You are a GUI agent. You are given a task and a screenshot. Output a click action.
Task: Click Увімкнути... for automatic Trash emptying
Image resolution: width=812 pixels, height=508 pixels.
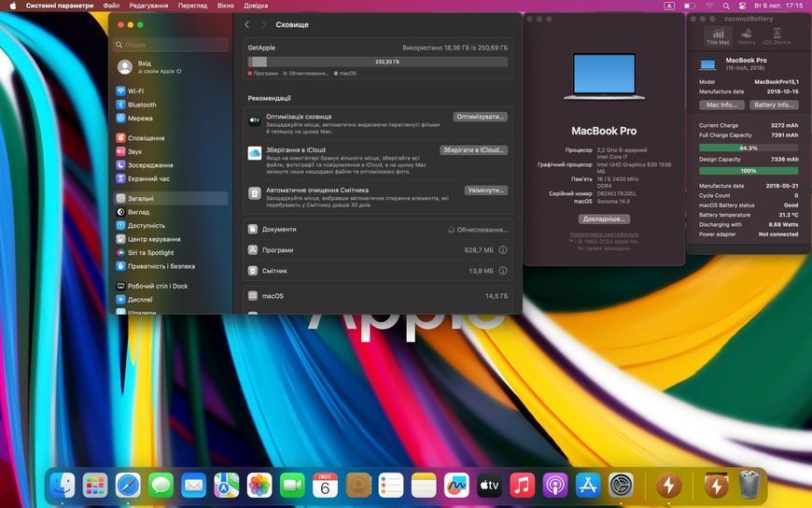pyautogui.click(x=485, y=190)
